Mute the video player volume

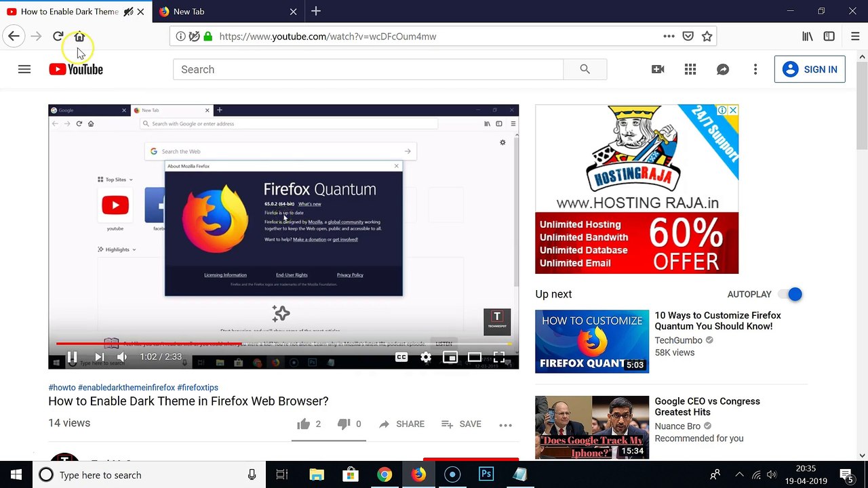click(x=122, y=357)
